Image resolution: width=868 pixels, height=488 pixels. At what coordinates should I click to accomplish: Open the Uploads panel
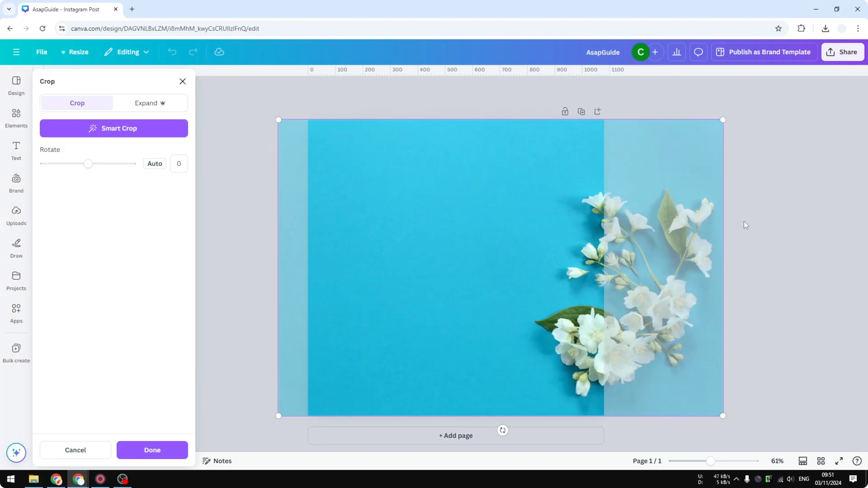coord(16,215)
